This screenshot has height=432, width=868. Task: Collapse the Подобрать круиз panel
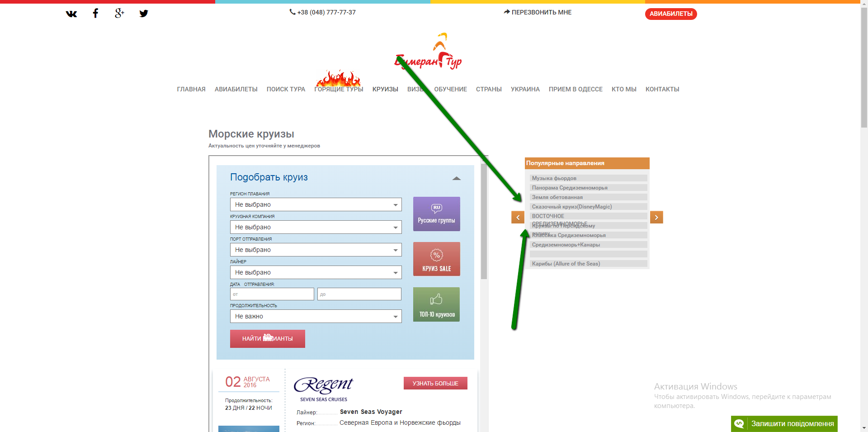click(457, 178)
